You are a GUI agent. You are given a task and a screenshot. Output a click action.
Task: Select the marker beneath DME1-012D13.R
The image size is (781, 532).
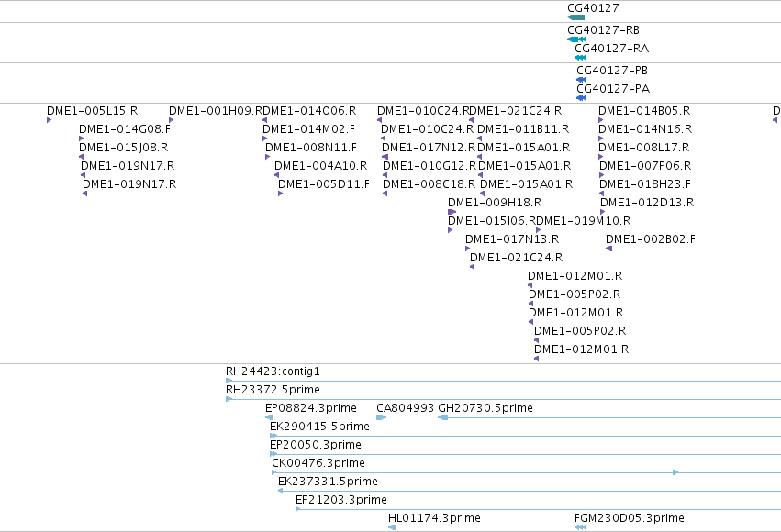[x=602, y=212]
